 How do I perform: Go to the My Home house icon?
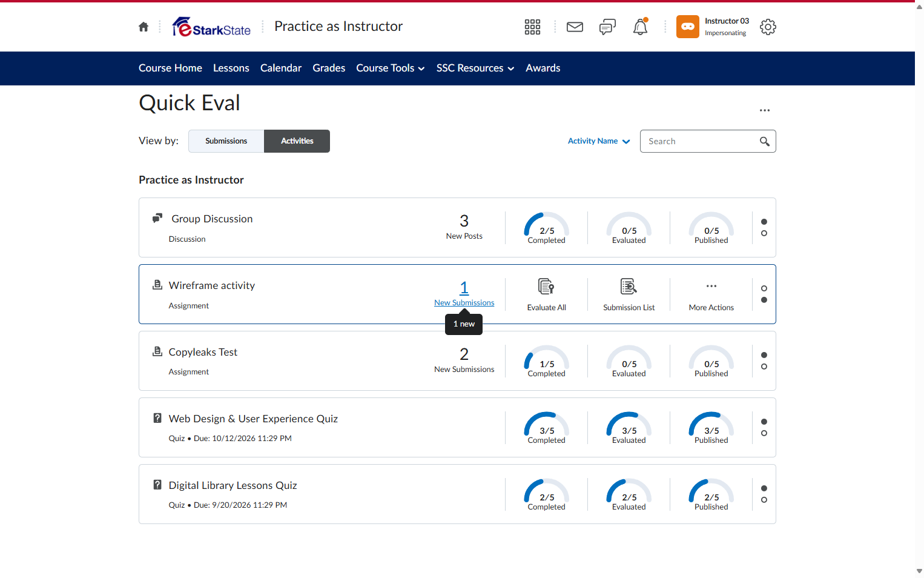click(x=144, y=27)
